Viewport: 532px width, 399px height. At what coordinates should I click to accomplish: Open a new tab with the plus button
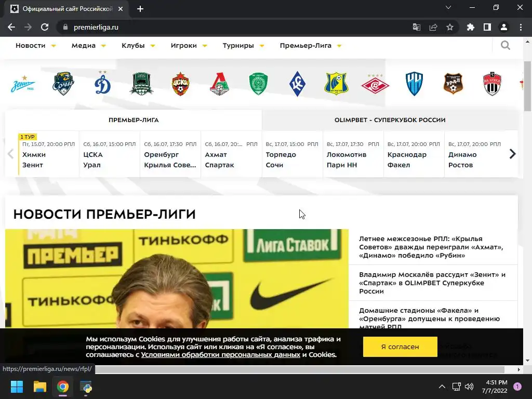(140, 9)
